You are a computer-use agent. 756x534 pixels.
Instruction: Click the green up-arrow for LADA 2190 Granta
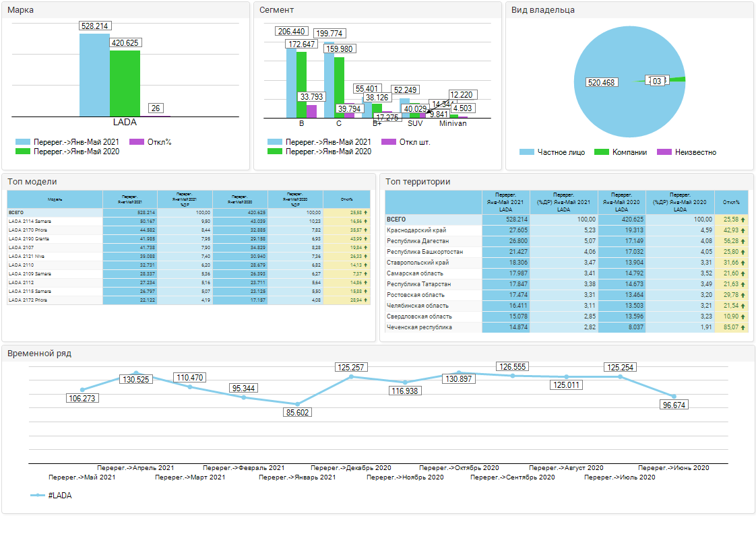click(366, 239)
